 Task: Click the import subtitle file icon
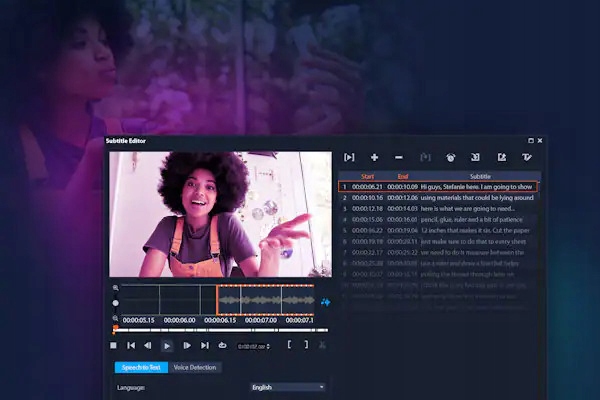click(x=476, y=157)
